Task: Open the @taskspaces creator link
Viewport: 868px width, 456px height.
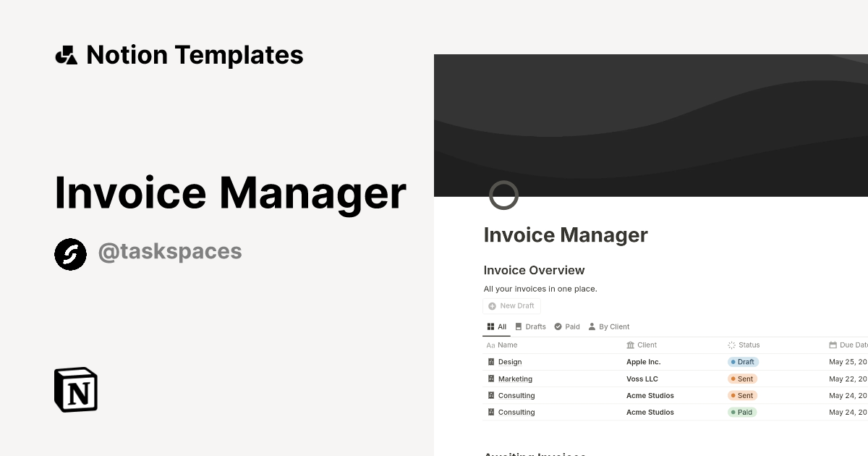Action: (169, 252)
